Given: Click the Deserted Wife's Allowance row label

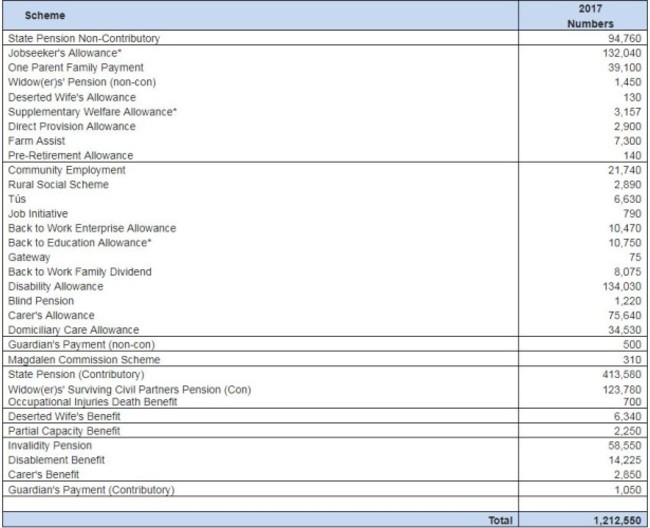Looking at the screenshot, I should (x=72, y=97).
